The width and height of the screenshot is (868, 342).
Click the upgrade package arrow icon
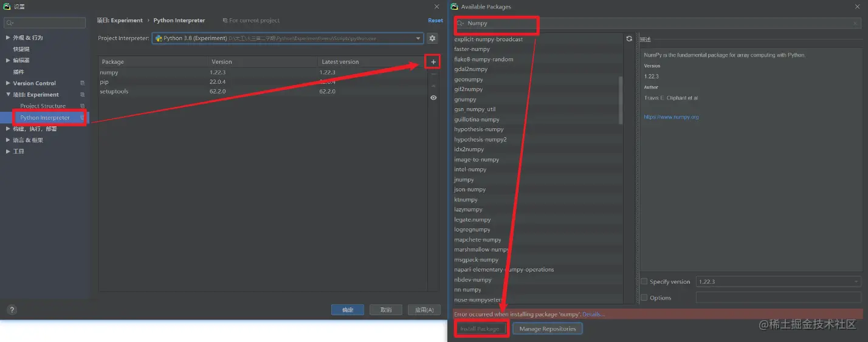click(x=433, y=86)
